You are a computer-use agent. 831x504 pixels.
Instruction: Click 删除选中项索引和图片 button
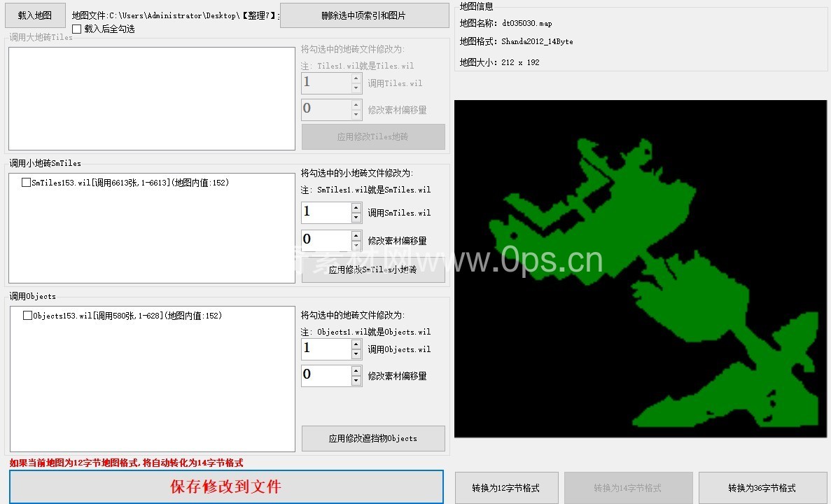[364, 15]
